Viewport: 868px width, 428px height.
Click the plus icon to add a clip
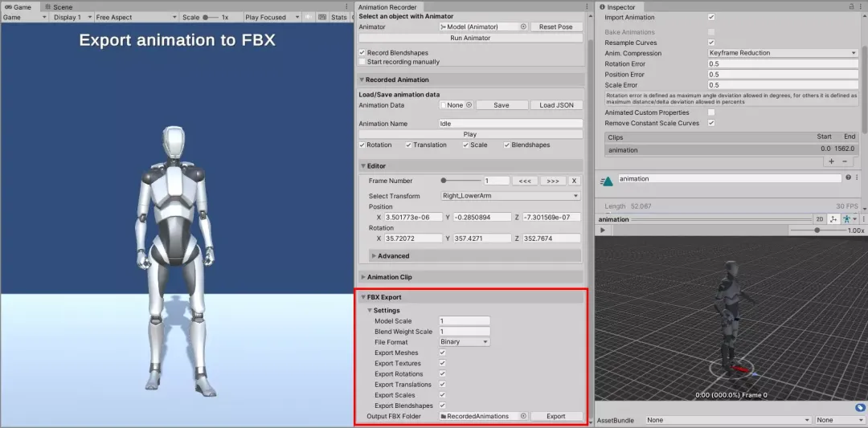click(832, 161)
